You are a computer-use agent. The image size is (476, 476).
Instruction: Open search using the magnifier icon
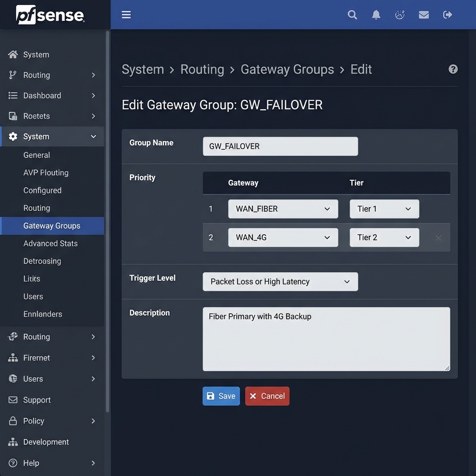(352, 15)
